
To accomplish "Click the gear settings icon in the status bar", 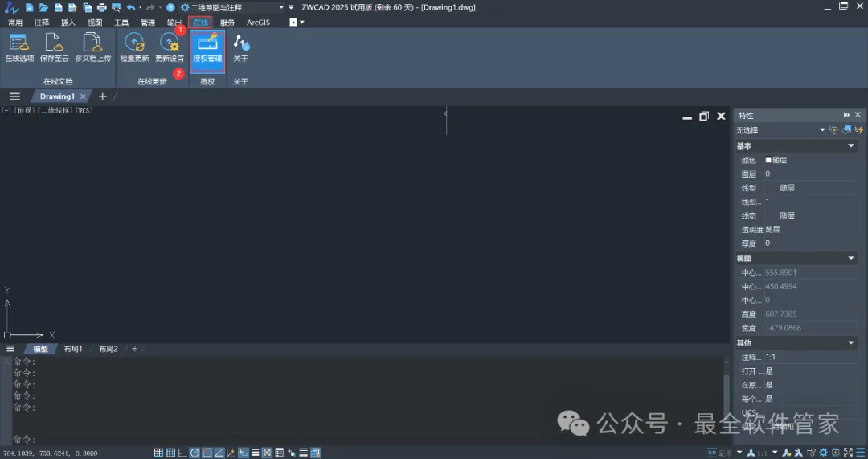I will (824, 453).
